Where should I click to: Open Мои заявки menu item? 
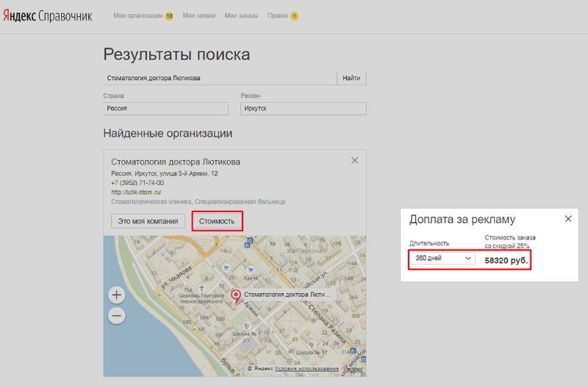(198, 15)
